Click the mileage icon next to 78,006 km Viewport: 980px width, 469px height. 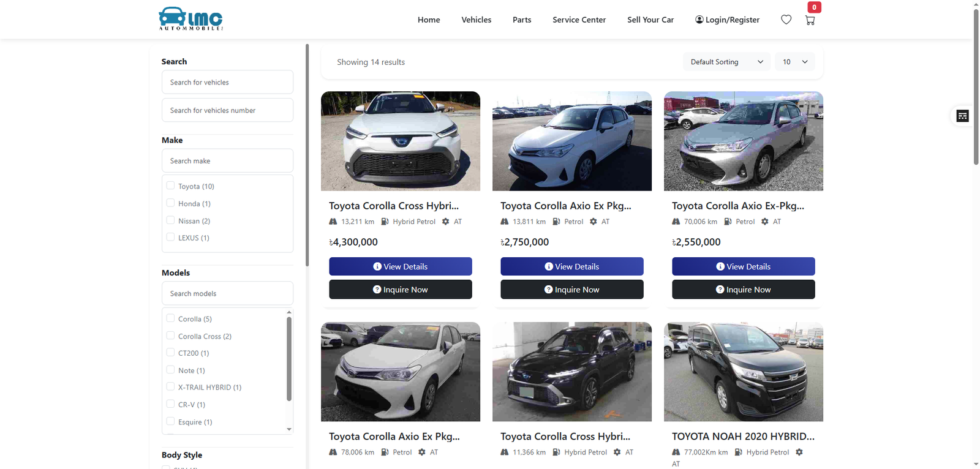(x=333, y=452)
